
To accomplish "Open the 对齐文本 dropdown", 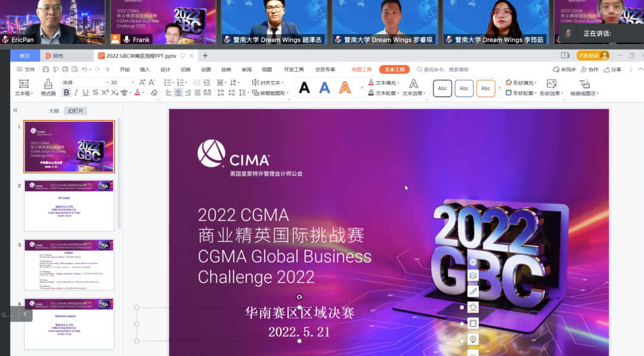I will coord(268,82).
